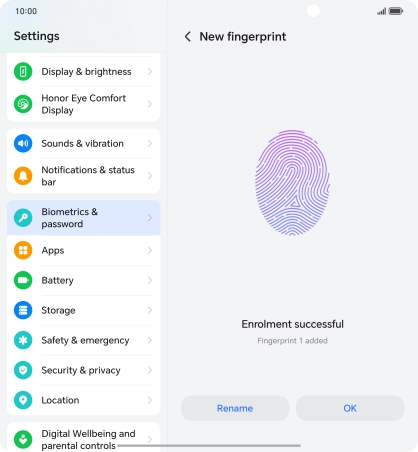Screen dimensions: 418x452
Task: Expand Security & privacy via its chevron
Action: click(x=150, y=370)
